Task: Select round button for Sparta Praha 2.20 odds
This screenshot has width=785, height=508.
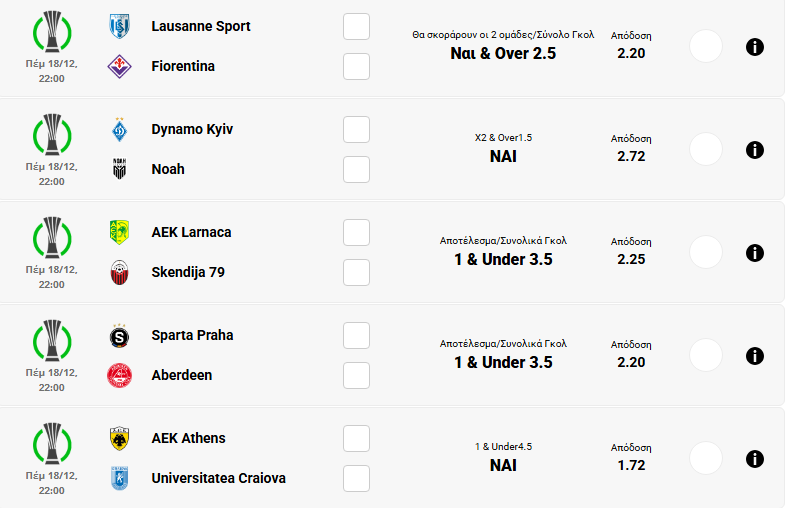Action: 706,356
